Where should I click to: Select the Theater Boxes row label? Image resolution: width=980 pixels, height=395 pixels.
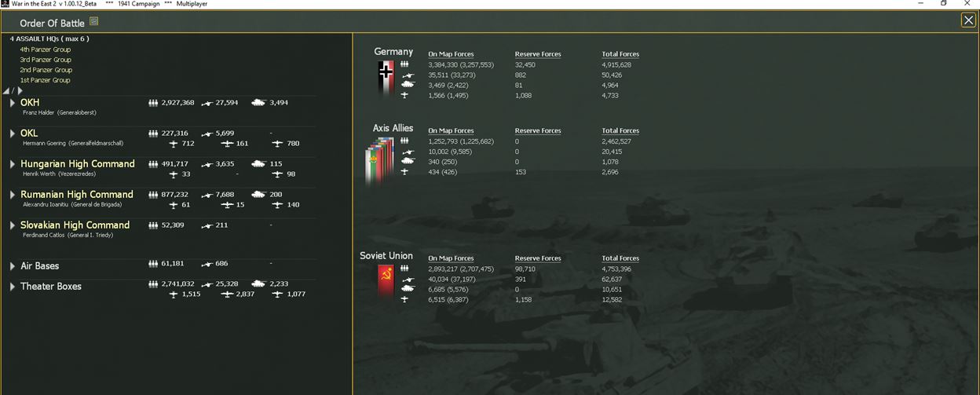pos(51,287)
